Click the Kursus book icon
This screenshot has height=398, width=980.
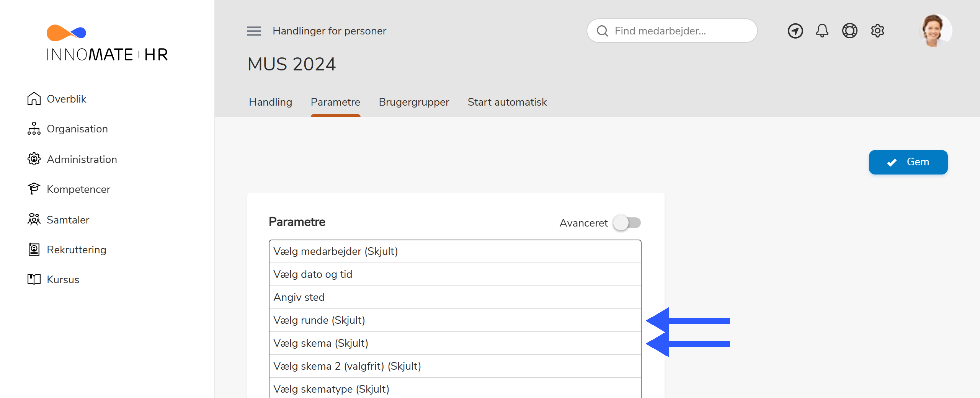coord(34,279)
